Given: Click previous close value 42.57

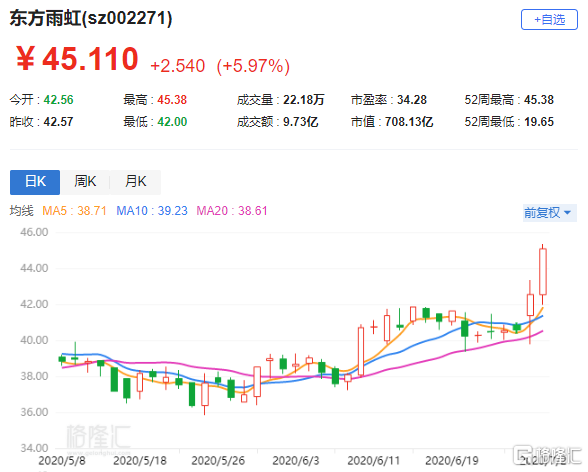Looking at the screenshot, I should [58, 122].
